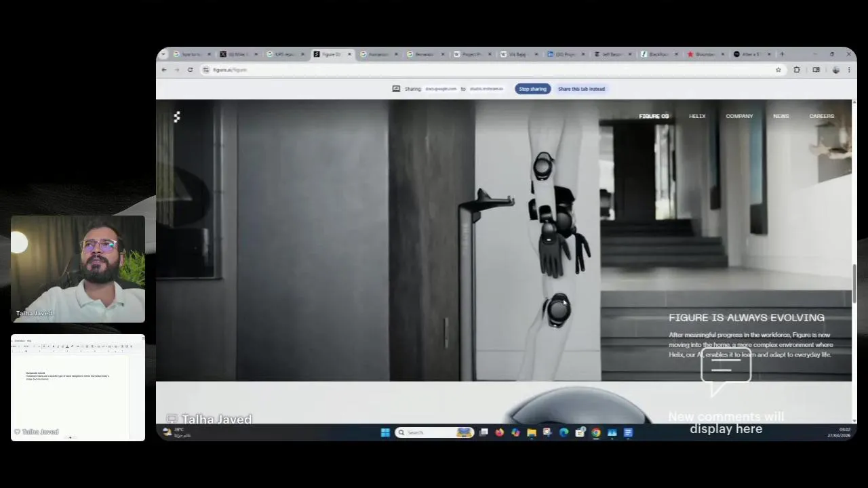Open Task View on the taskbar
868x488 pixels.
(484, 432)
